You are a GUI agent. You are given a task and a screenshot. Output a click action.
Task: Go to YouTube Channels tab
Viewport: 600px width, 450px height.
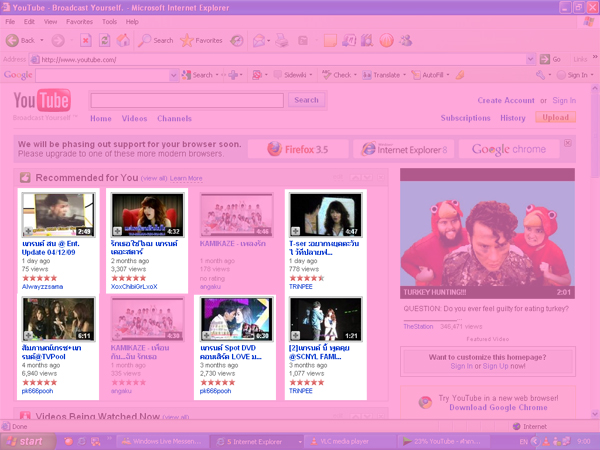tap(174, 119)
